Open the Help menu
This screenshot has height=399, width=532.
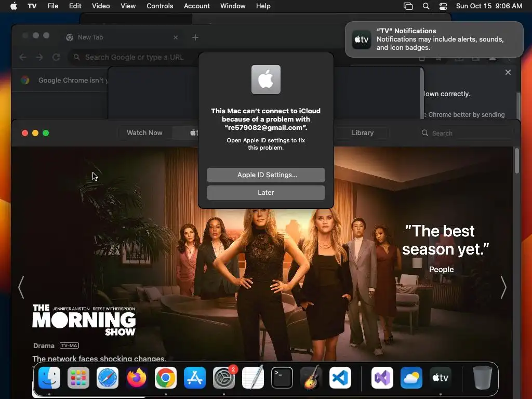(x=263, y=6)
